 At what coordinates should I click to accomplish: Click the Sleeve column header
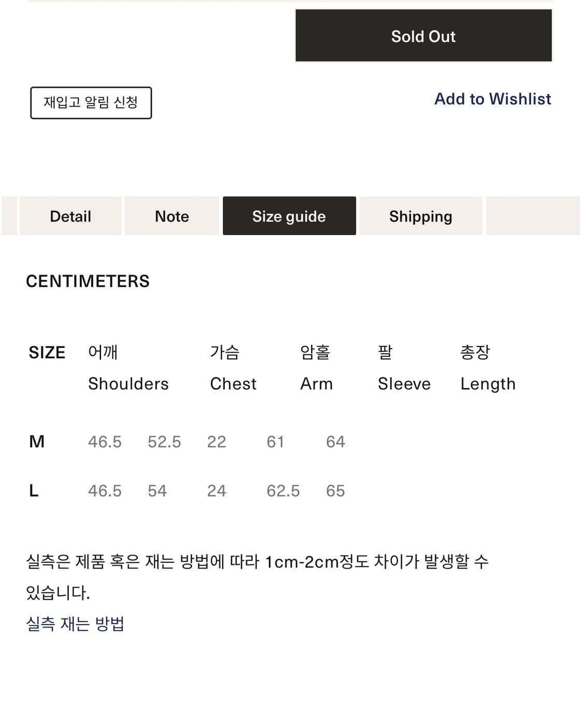(x=404, y=384)
